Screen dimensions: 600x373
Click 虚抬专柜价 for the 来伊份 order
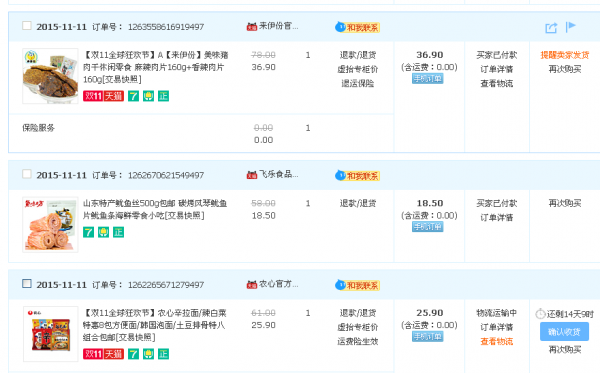click(x=358, y=69)
